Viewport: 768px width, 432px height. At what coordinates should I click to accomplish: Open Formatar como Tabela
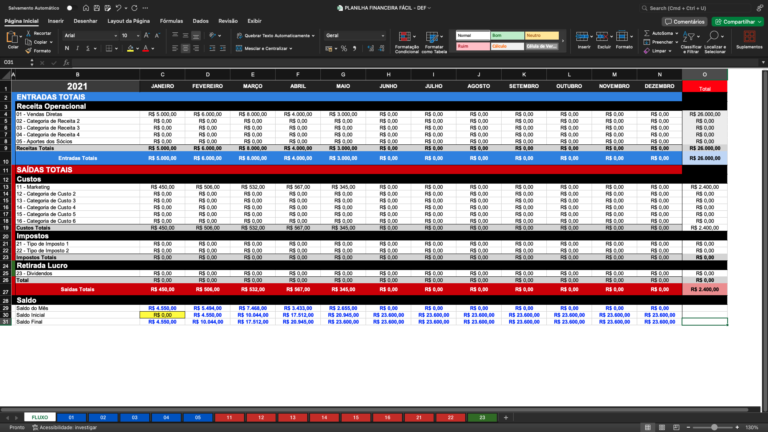click(x=433, y=42)
